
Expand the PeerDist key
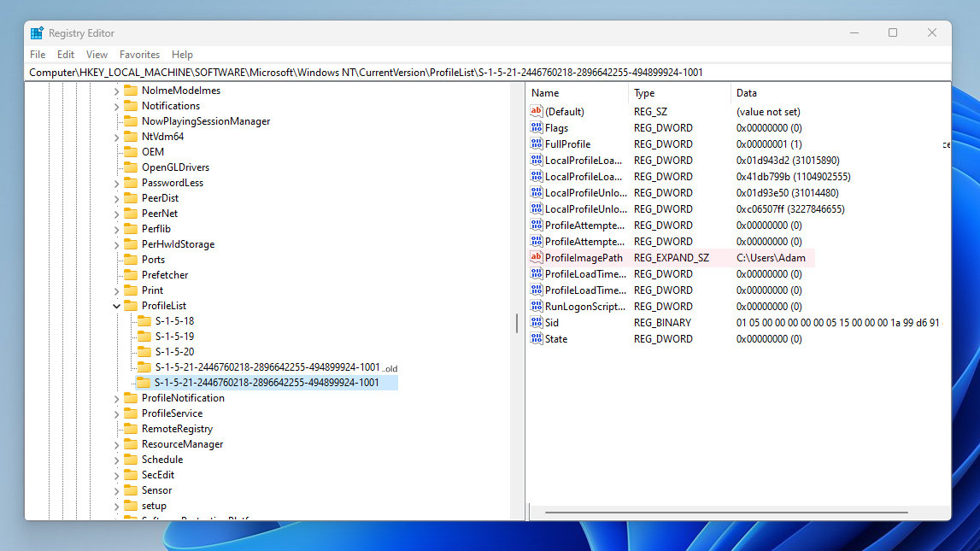click(116, 199)
